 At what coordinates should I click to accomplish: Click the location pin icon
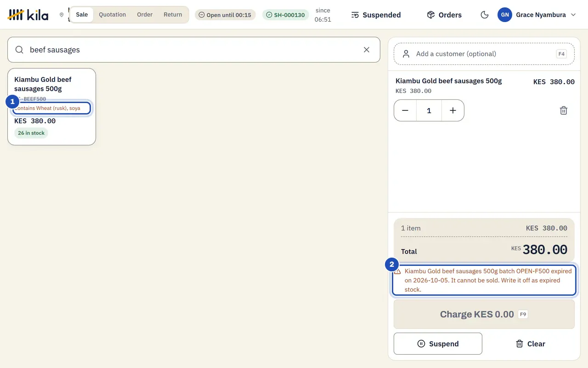coord(62,15)
